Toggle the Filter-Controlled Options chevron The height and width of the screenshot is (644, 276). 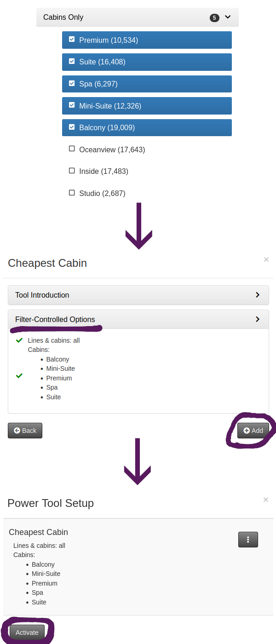(258, 319)
